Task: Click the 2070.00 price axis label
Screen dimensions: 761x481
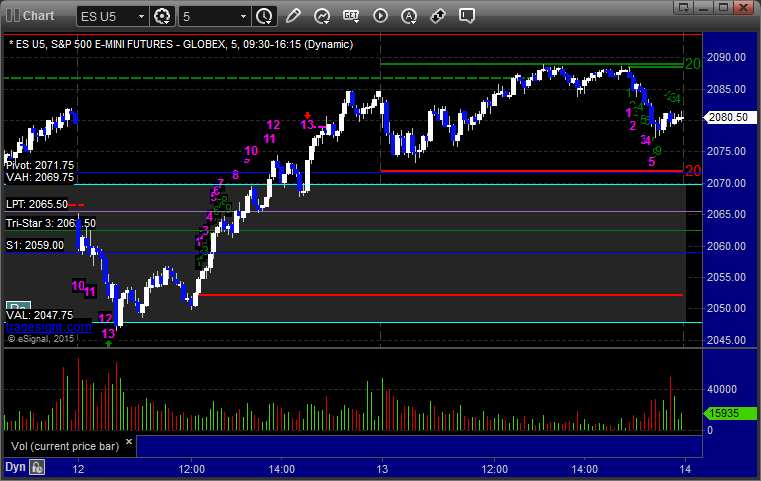Action: [726, 183]
